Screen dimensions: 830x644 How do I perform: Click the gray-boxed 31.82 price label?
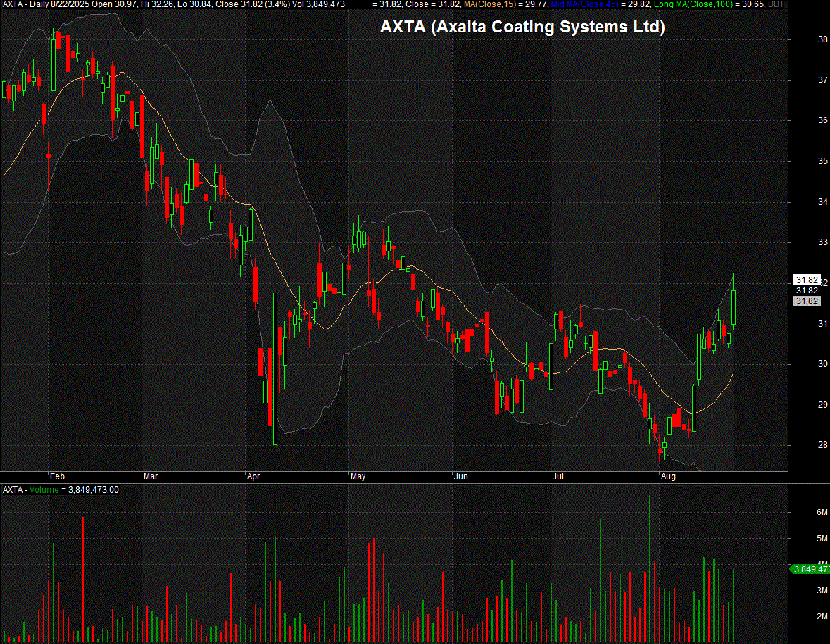coord(807,301)
